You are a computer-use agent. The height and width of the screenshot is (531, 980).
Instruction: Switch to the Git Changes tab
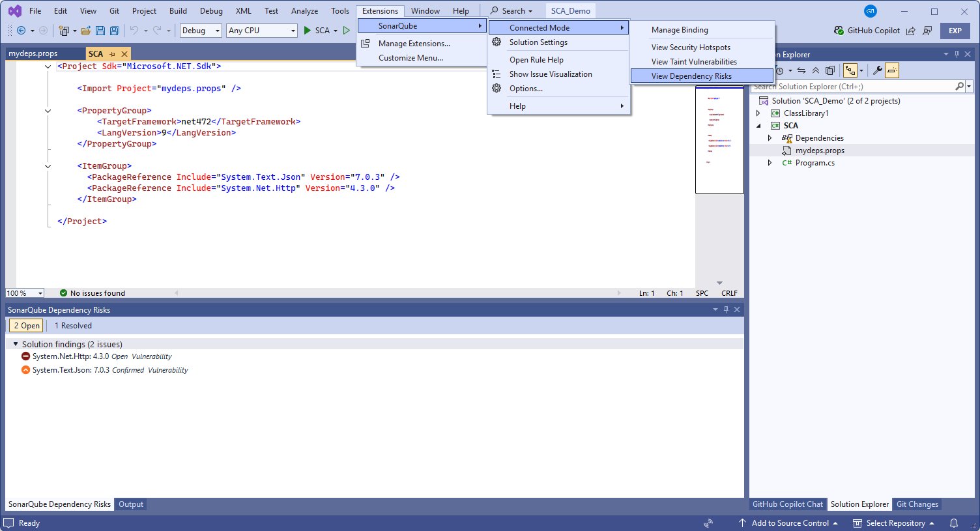coord(917,504)
